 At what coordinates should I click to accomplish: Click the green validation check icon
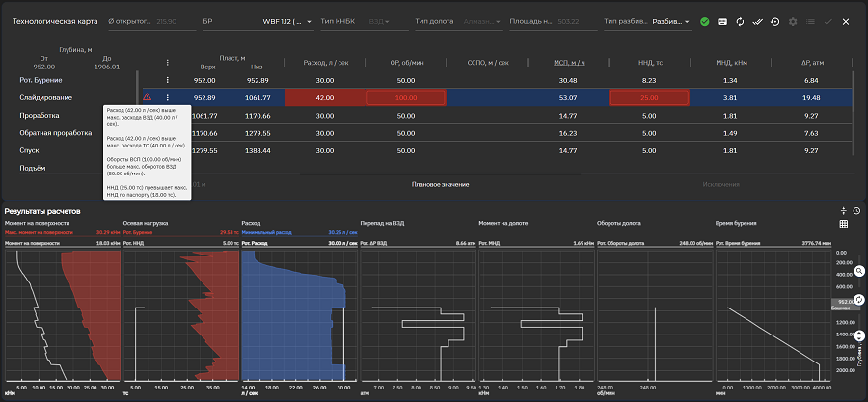pos(705,21)
